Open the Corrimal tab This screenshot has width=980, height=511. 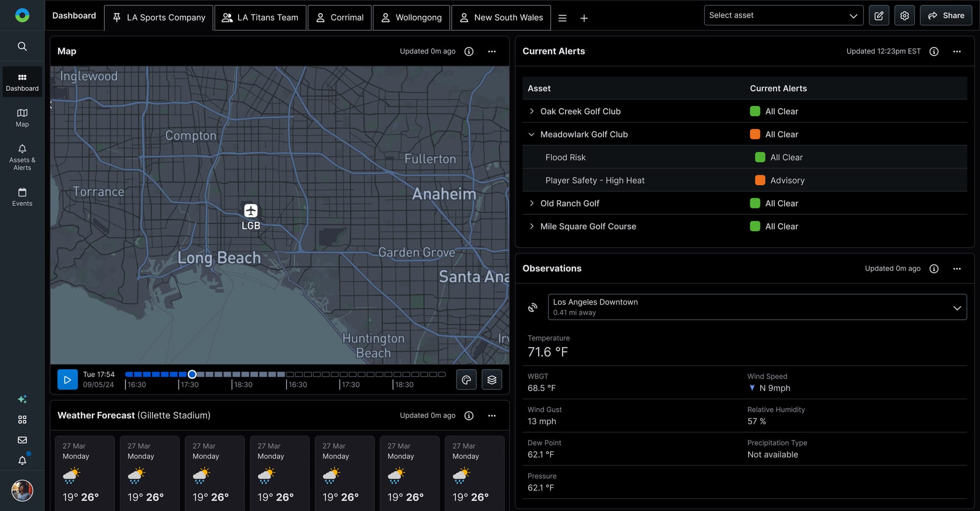click(x=340, y=18)
